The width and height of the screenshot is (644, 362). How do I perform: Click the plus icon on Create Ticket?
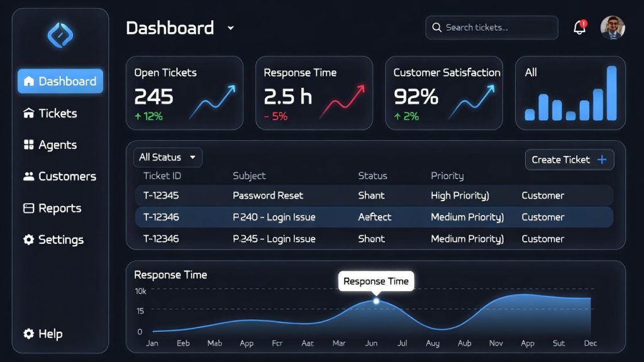[x=602, y=160]
